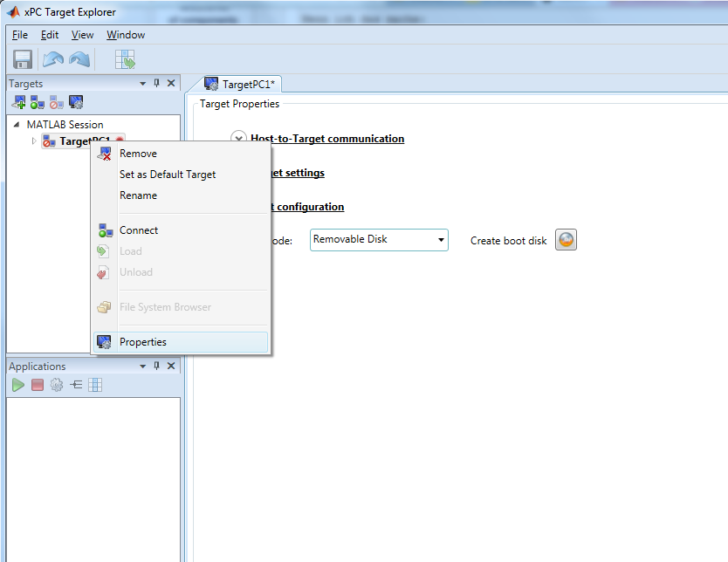
Task: Open the Window menu
Action: [126, 35]
